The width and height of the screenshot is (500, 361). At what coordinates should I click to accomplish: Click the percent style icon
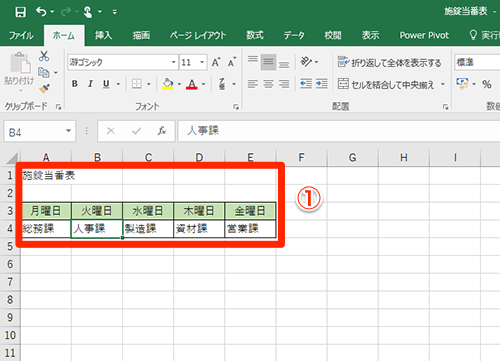487,84
